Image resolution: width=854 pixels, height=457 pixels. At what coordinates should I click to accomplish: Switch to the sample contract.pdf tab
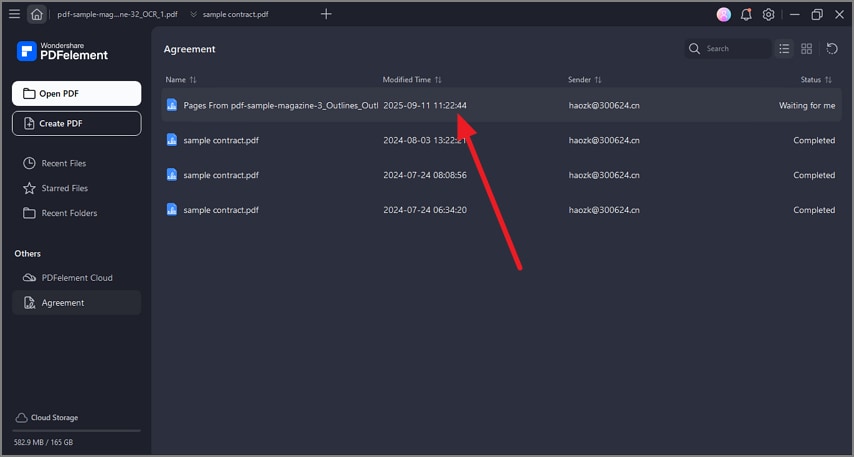pyautogui.click(x=235, y=15)
